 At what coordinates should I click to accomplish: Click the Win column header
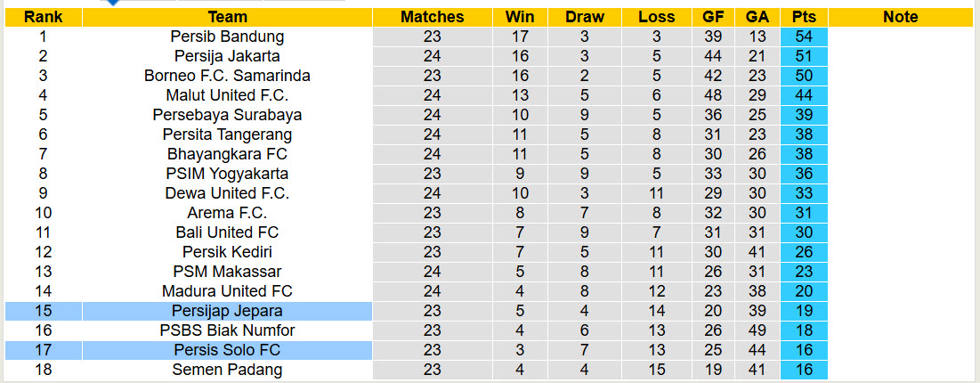pyautogui.click(x=520, y=17)
